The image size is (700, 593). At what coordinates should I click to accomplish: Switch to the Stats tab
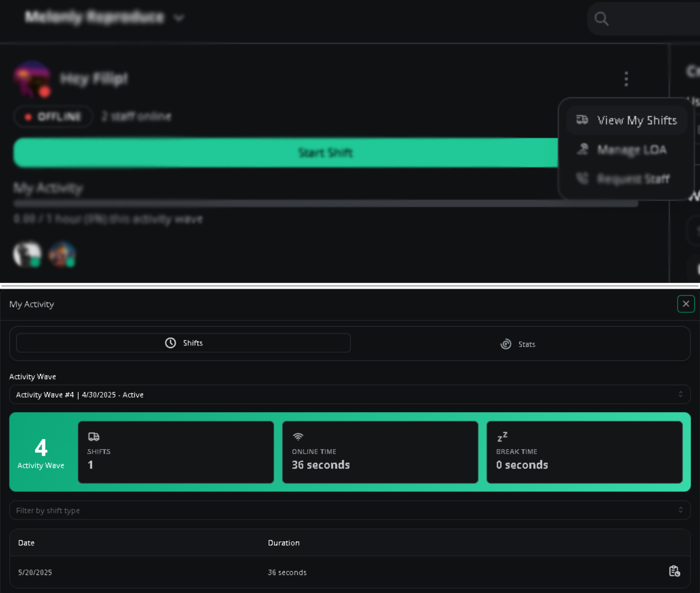(518, 344)
